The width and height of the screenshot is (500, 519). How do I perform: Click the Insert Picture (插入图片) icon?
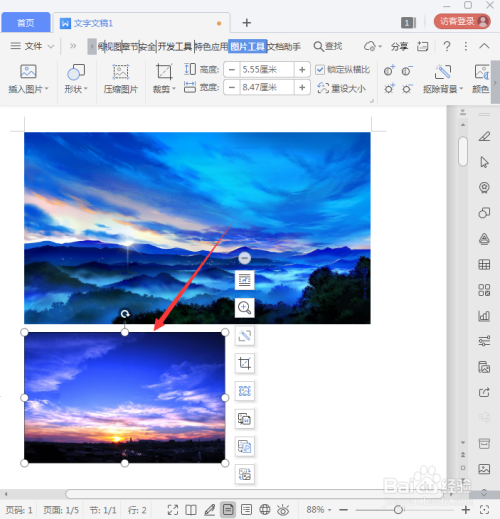(28, 72)
